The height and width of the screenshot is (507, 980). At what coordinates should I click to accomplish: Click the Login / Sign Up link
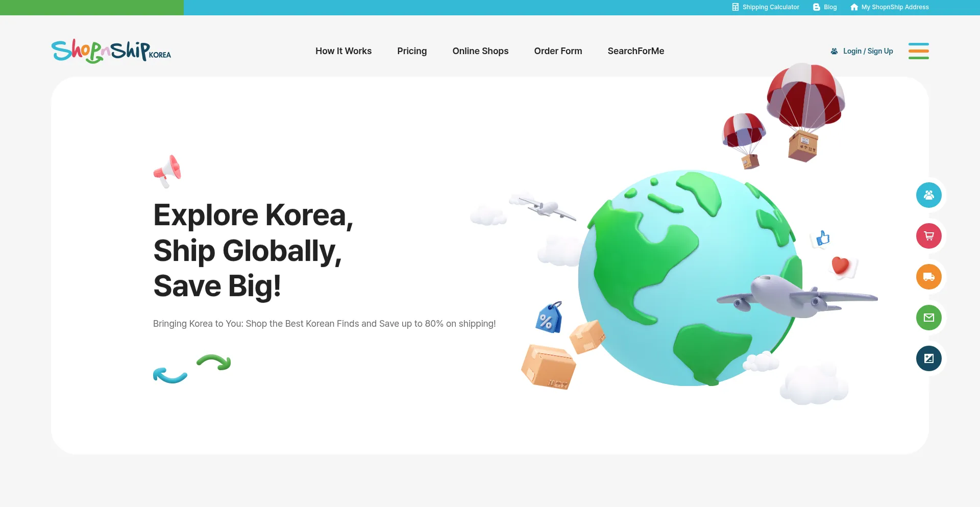coord(868,51)
